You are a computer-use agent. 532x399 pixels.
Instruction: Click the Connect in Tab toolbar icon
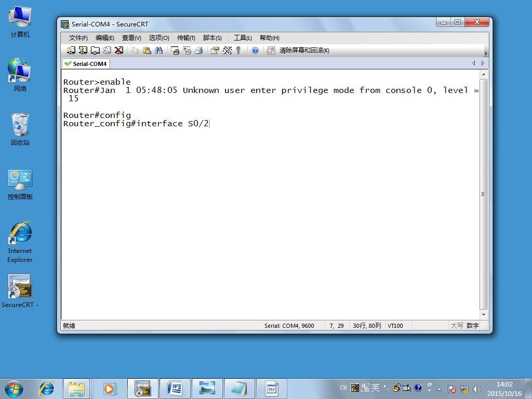[95, 50]
